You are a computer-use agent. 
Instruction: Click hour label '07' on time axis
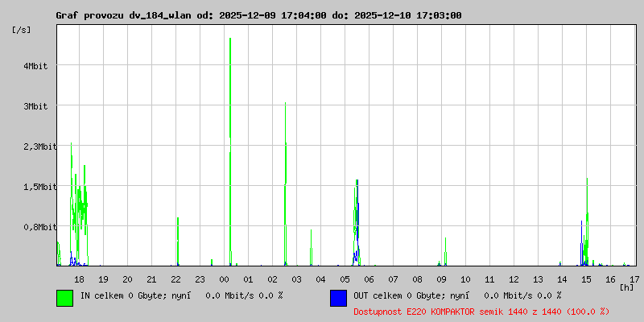(x=393, y=279)
